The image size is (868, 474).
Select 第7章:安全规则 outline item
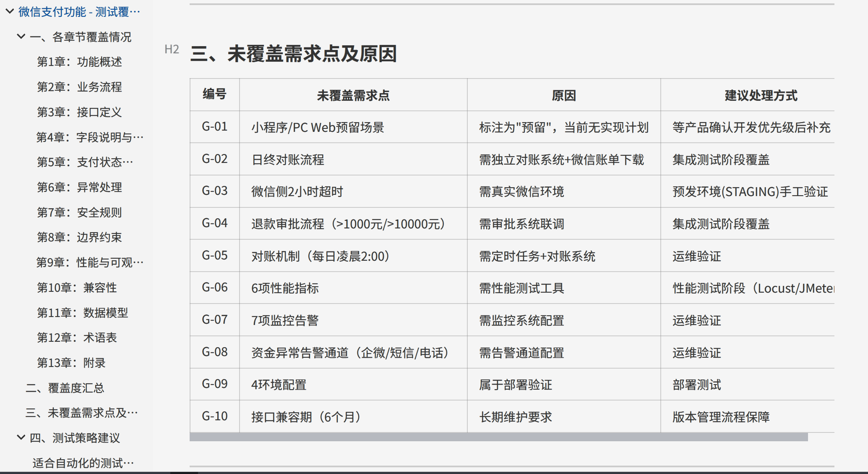click(79, 212)
